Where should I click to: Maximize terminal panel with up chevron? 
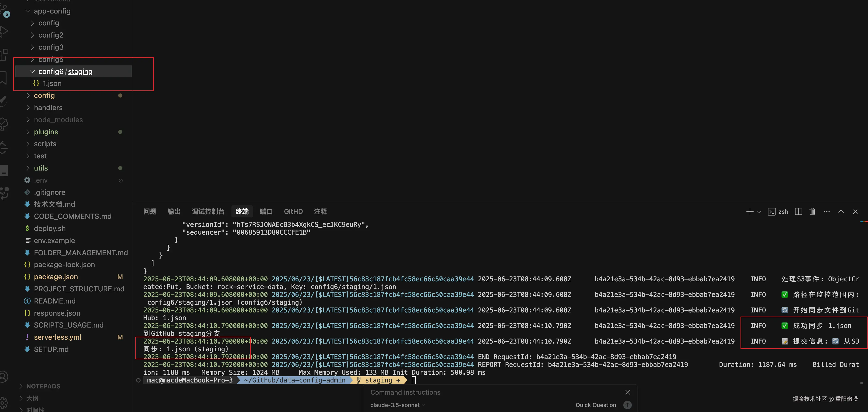tap(841, 211)
